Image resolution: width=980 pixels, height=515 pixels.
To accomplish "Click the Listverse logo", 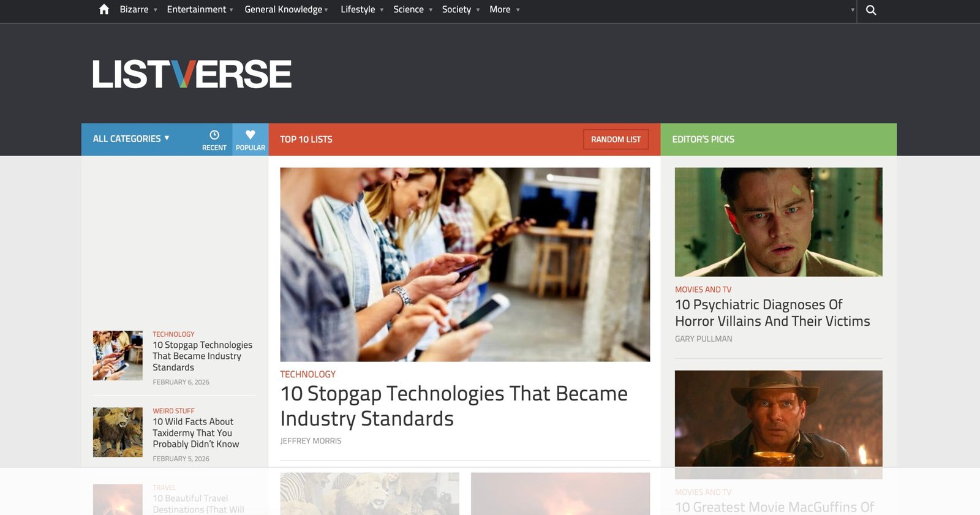I will tap(192, 74).
